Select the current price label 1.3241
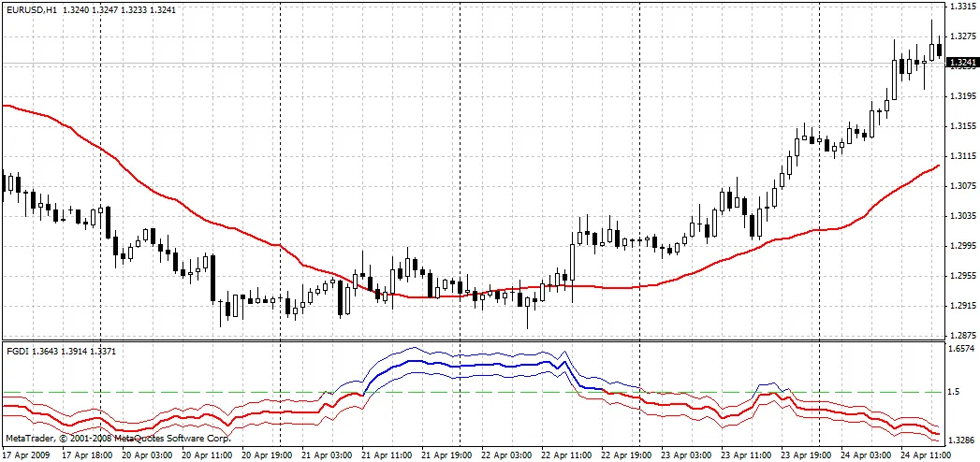Screen dimensions: 980x462 (x=962, y=64)
